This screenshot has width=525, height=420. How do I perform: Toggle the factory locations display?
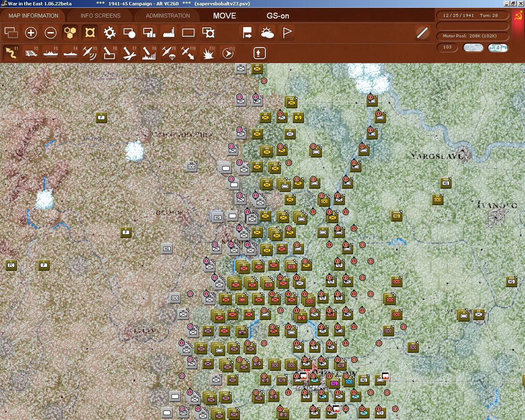pos(169,32)
